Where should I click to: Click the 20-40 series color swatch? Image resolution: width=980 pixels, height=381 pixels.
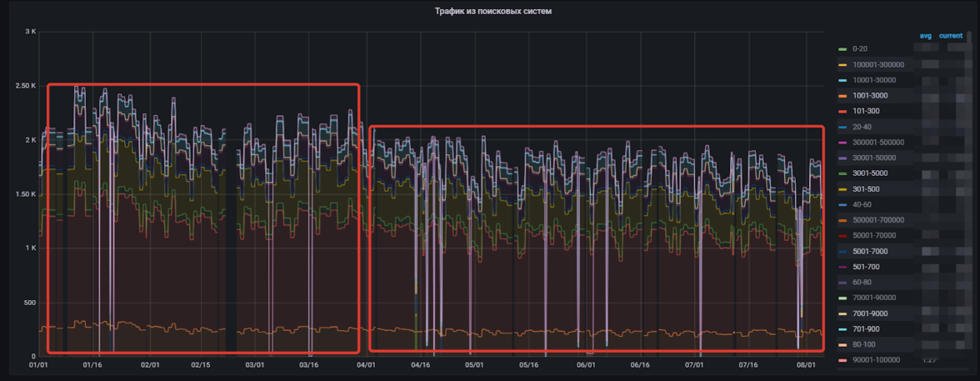point(842,127)
